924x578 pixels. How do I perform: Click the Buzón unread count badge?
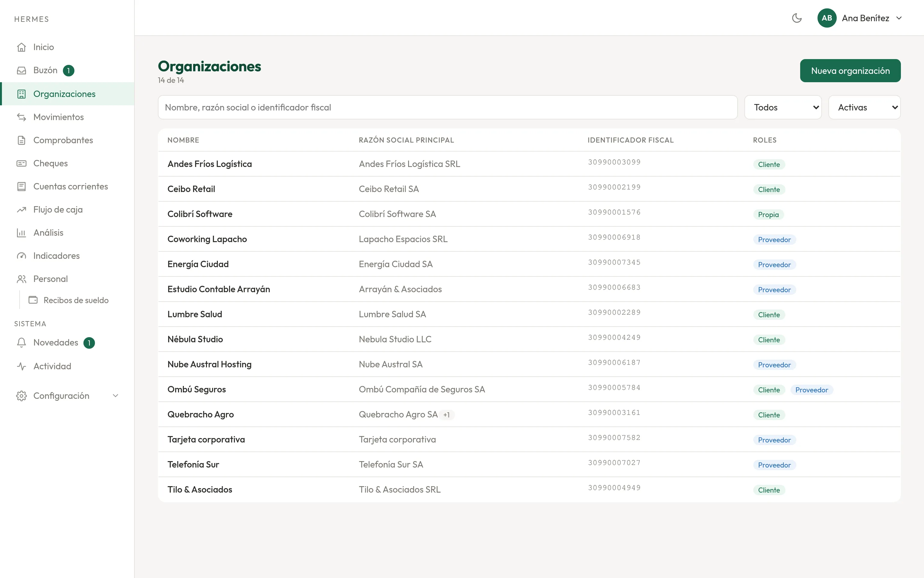click(x=68, y=71)
